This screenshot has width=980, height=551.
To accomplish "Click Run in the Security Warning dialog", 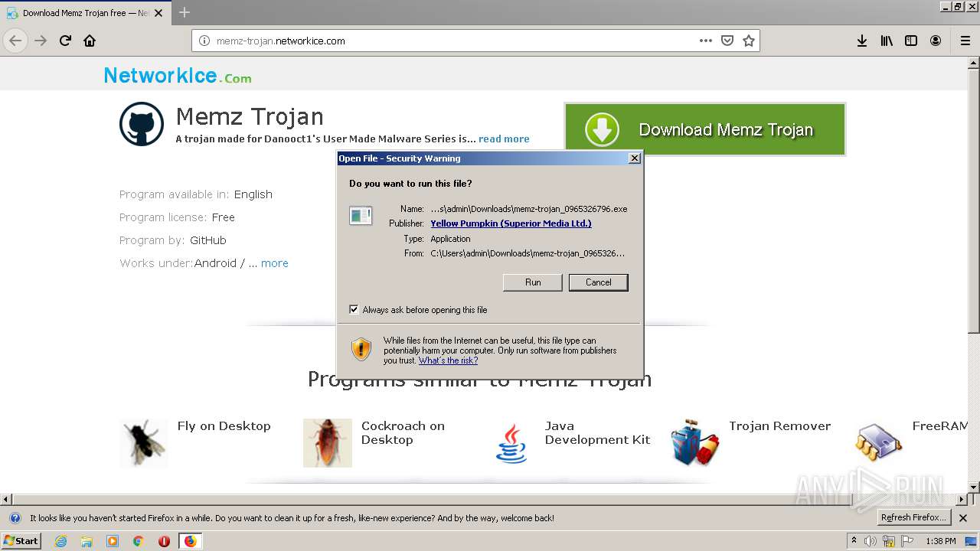I will (533, 282).
